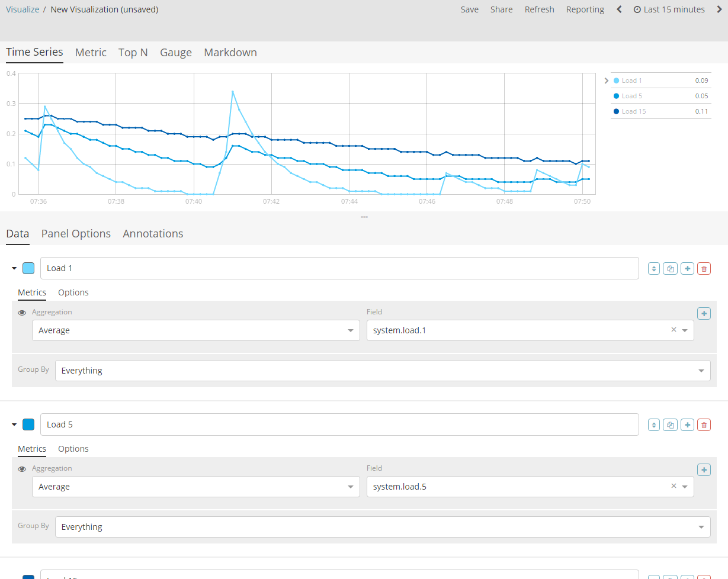Add another metric to the Load 5 series
The image size is (728, 579).
pos(704,469)
